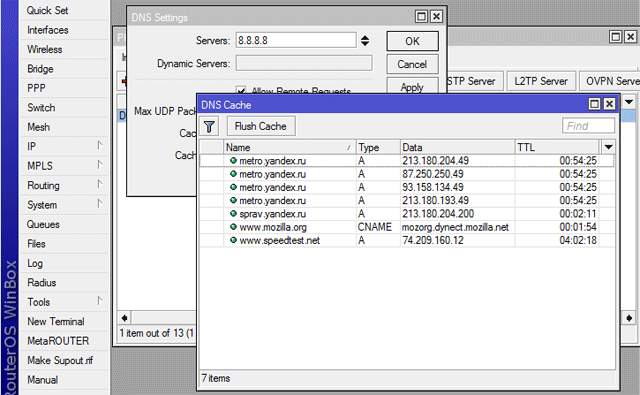The image size is (640, 395).
Task: Click right scroll arrow in background PPP window
Action: pos(629,317)
